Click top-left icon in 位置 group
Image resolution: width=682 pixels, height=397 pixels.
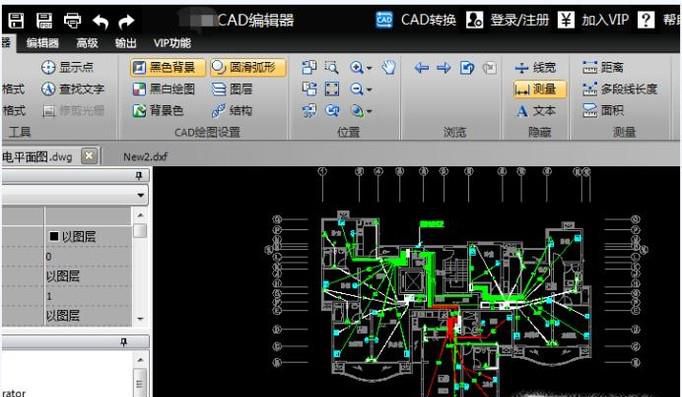click(x=309, y=67)
